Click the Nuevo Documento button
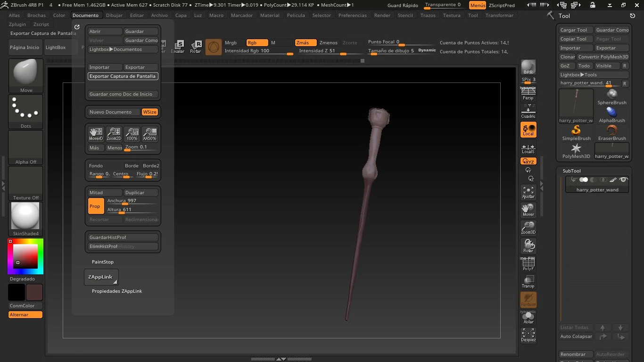Viewport: 644px width, 362px height. 114,112
